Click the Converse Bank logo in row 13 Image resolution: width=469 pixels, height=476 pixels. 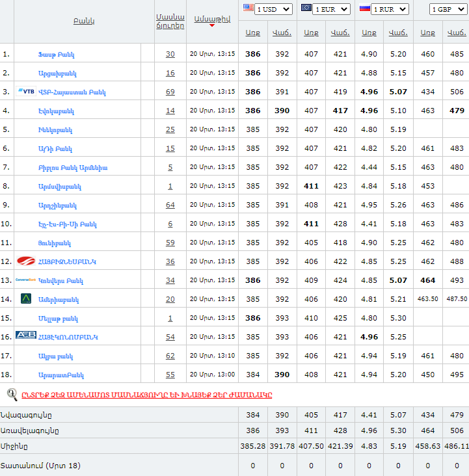point(26,280)
